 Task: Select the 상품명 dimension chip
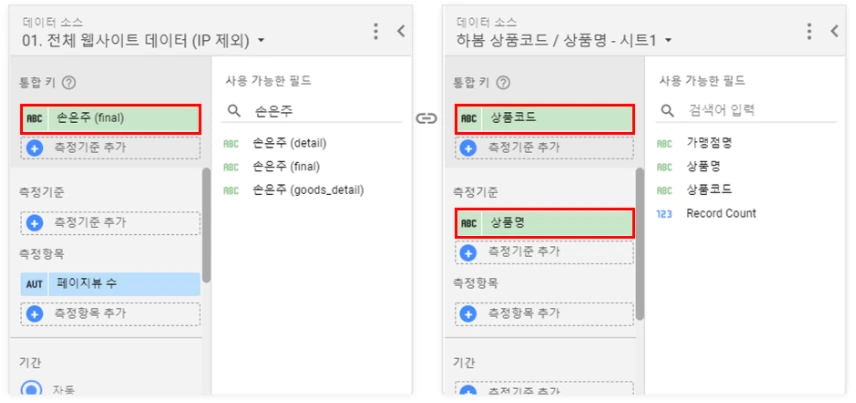pos(544,224)
